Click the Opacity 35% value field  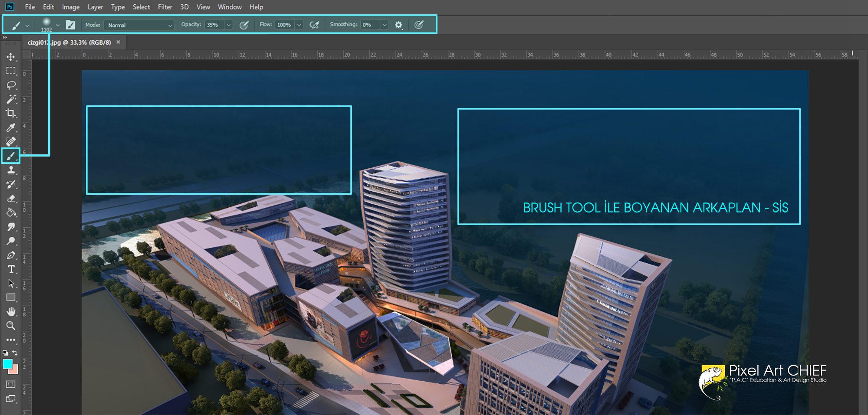pyautogui.click(x=214, y=25)
